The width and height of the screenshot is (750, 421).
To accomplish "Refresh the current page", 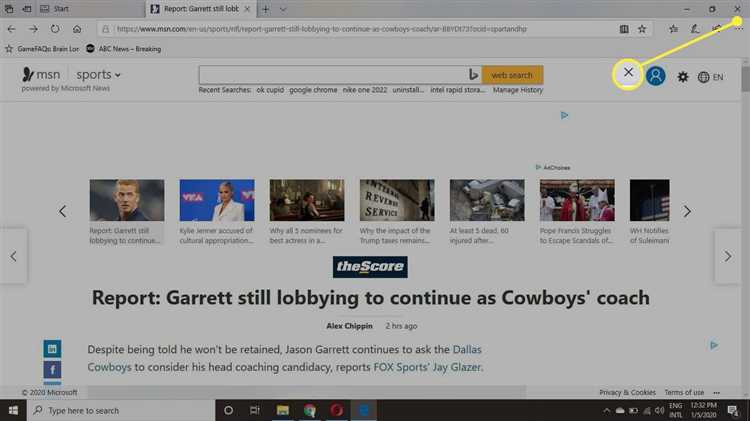I will pos(55,29).
